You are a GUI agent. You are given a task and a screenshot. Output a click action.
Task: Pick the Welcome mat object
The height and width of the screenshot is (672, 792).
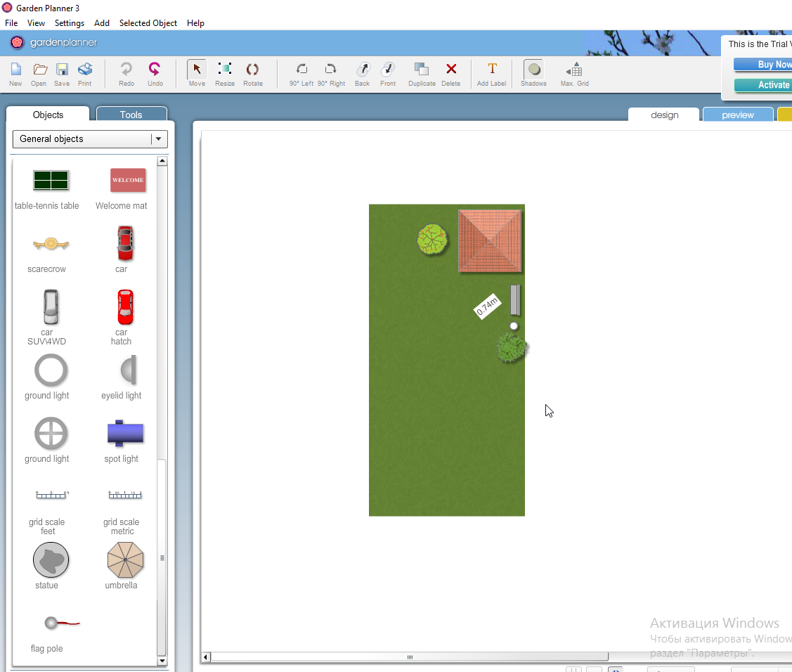coord(128,180)
